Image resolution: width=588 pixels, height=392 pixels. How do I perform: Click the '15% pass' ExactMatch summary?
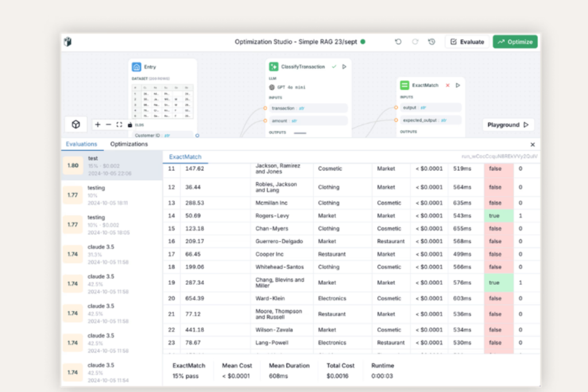[185, 376]
